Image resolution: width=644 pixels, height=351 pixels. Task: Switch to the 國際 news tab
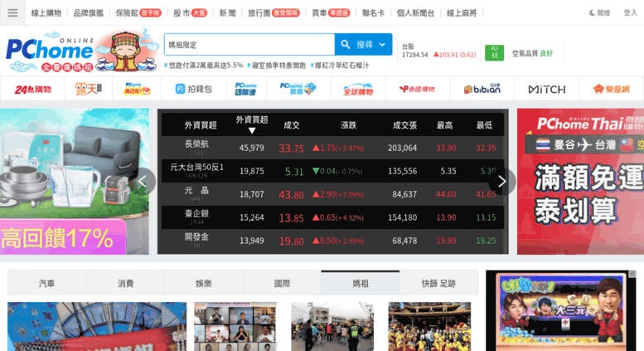click(x=282, y=283)
